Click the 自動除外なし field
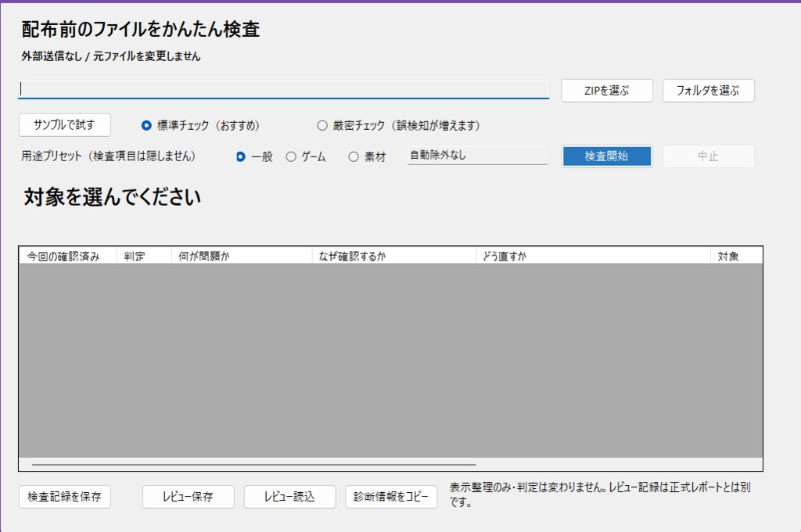This screenshot has height=532, width=801. point(477,156)
